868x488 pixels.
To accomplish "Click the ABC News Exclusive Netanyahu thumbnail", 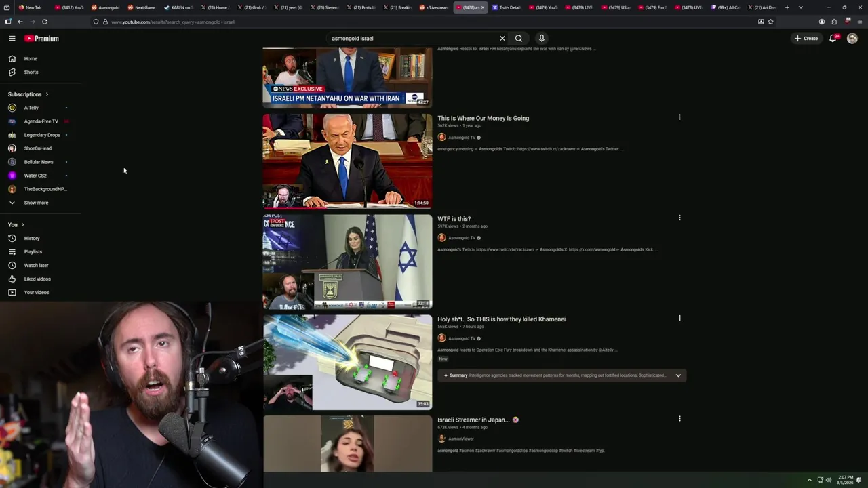I will click(347, 77).
